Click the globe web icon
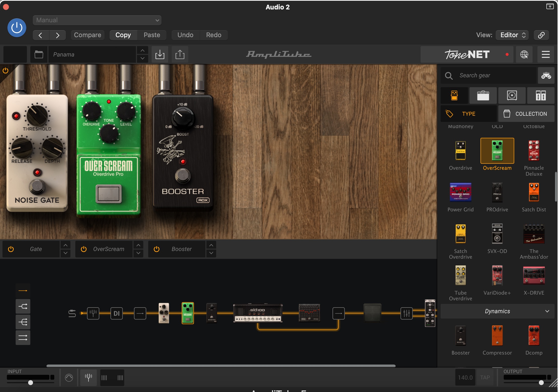Screen dimensions: 558x392 click(x=524, y=54)
